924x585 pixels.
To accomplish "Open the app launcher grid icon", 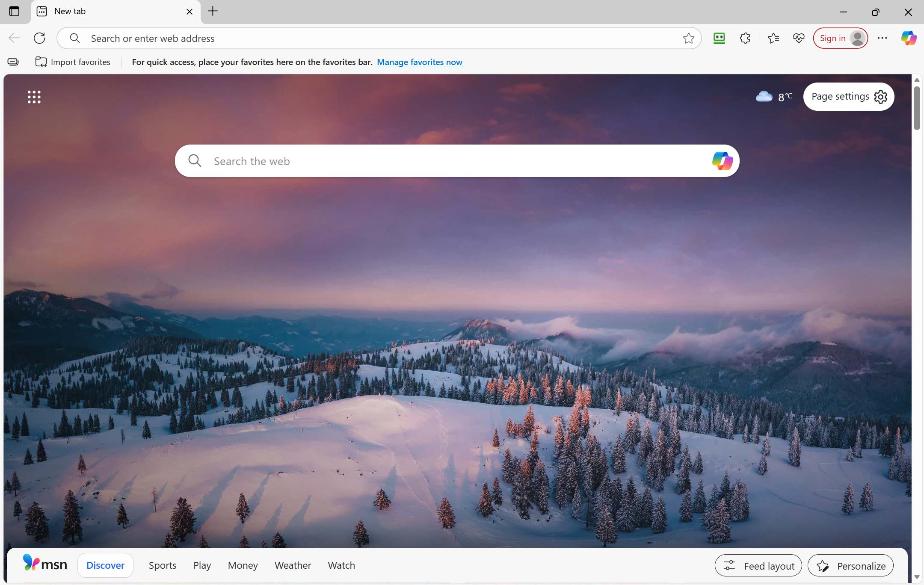I will [x=33, y=97].
